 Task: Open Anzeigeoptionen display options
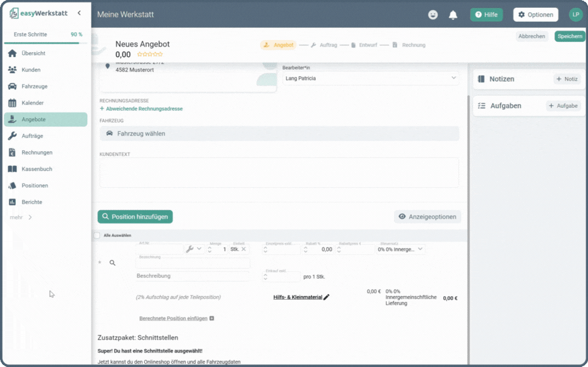click(x=427, y=217)
